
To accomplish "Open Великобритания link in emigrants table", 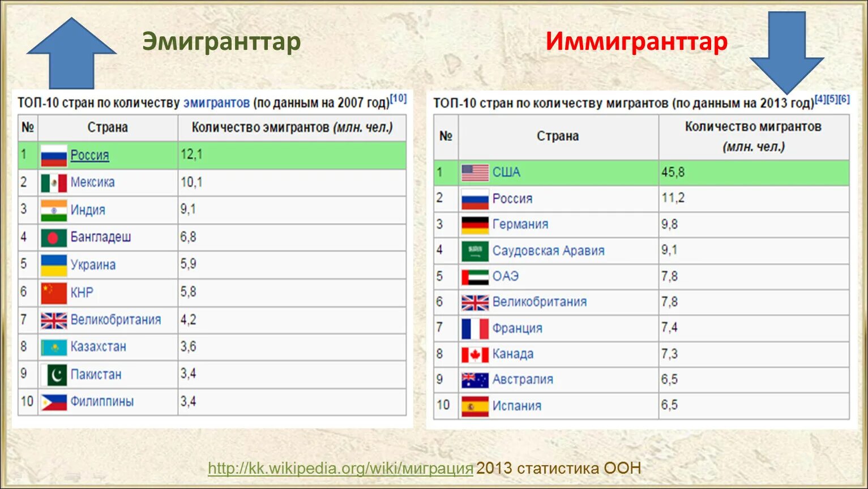I will (x=116, y=320).
